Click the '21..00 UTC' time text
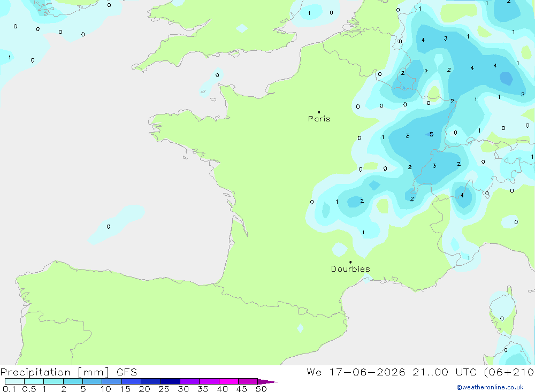535x392 pixels. (x=444, y=372)
